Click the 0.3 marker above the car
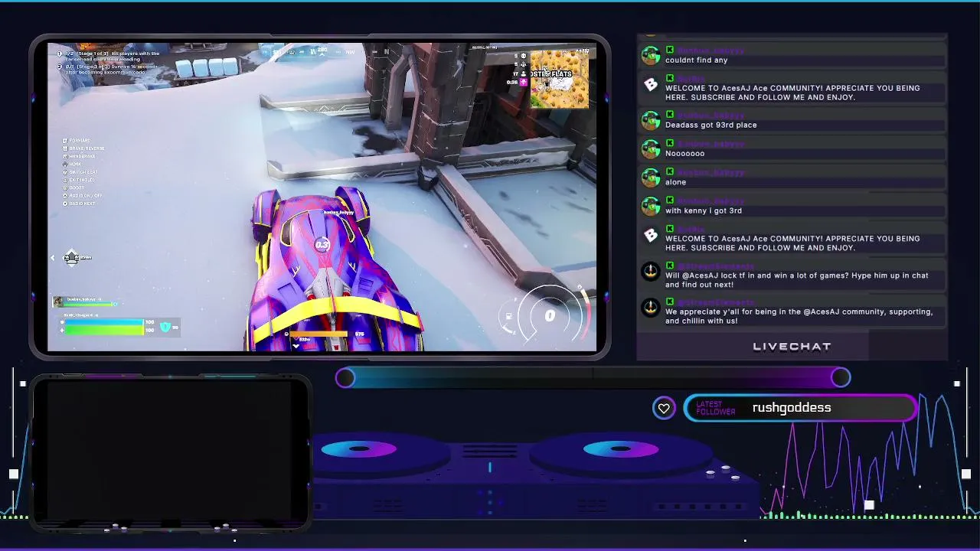980x551 pixels. [x=322, y=245]
